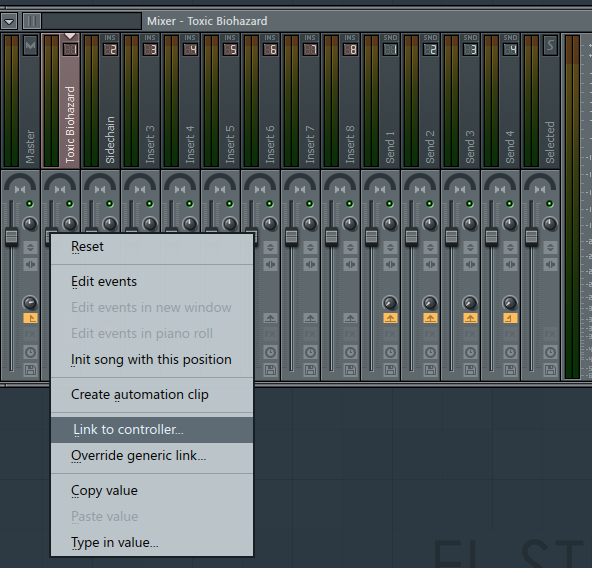
Task: Click Send 3 latency clock icon
Action: [470, 352]
